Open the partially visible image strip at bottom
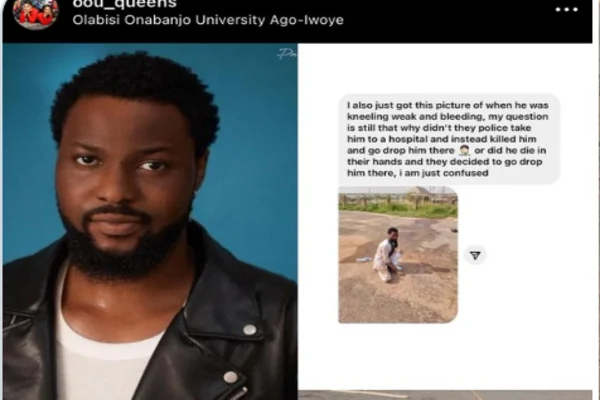Viewport: 600px width, 400px height. pyautogui.click(x=445, y=395)
